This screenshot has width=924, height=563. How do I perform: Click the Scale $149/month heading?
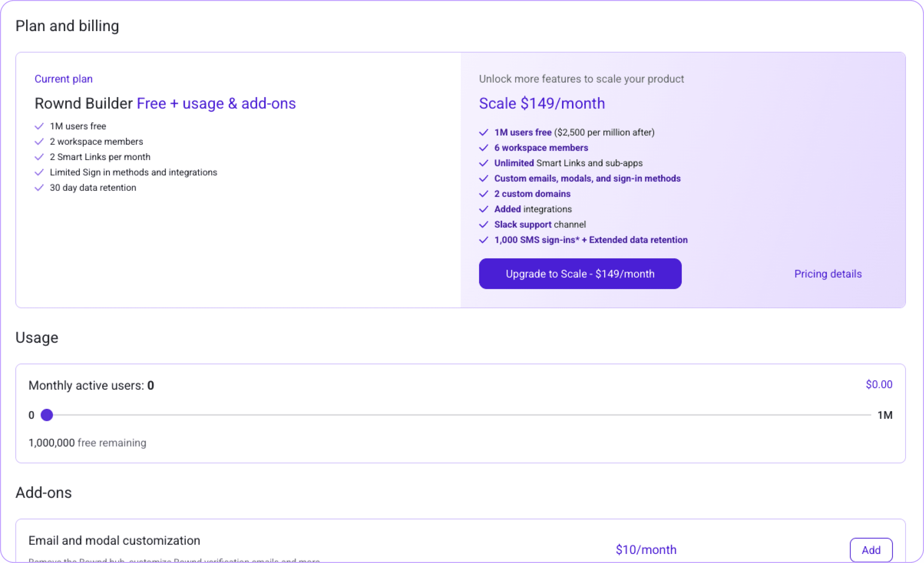(x=542, y=104)
